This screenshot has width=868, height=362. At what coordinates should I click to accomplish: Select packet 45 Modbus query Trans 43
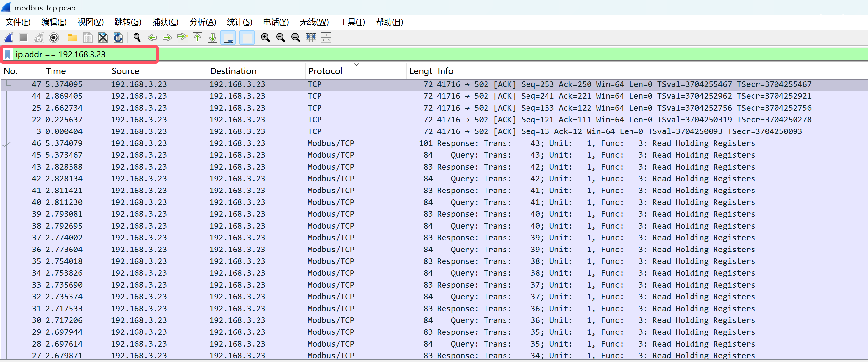(434, 155)
